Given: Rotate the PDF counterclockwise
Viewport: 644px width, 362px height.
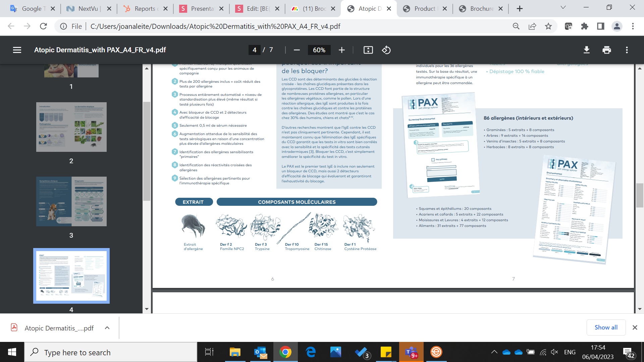Looking at the screenshot, I should click(x=386, y=50).
